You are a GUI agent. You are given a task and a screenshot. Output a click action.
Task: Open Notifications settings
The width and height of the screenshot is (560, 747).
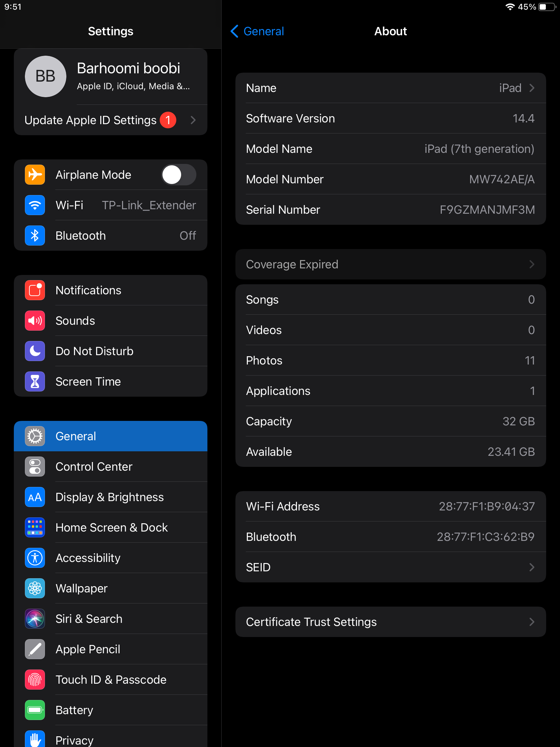(111, 290)
